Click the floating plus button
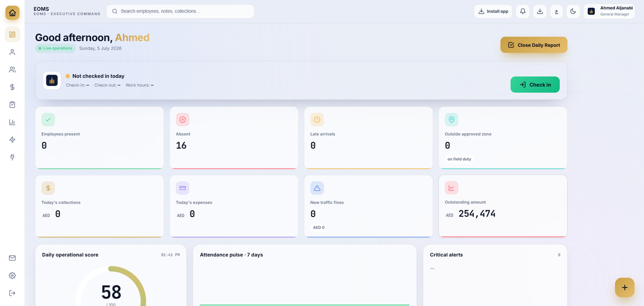Image resolution: width=644 pixels, height=306 pixels. click(x=625, y=287)
